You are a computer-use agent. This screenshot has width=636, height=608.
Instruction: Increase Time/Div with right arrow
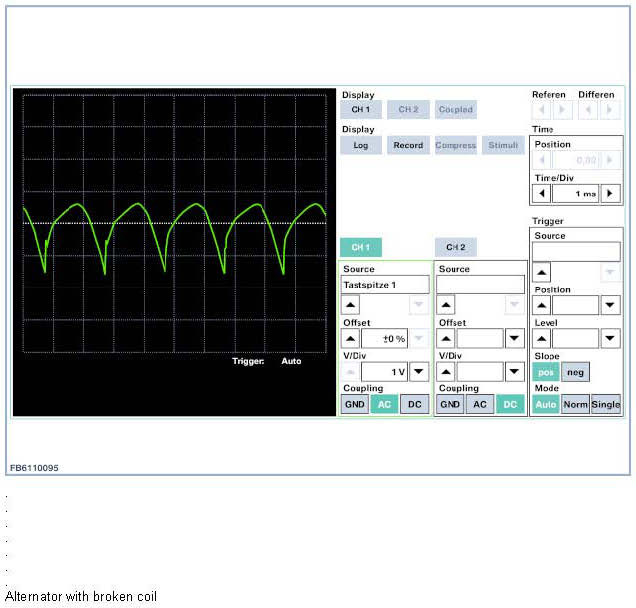tap(610, 193)
